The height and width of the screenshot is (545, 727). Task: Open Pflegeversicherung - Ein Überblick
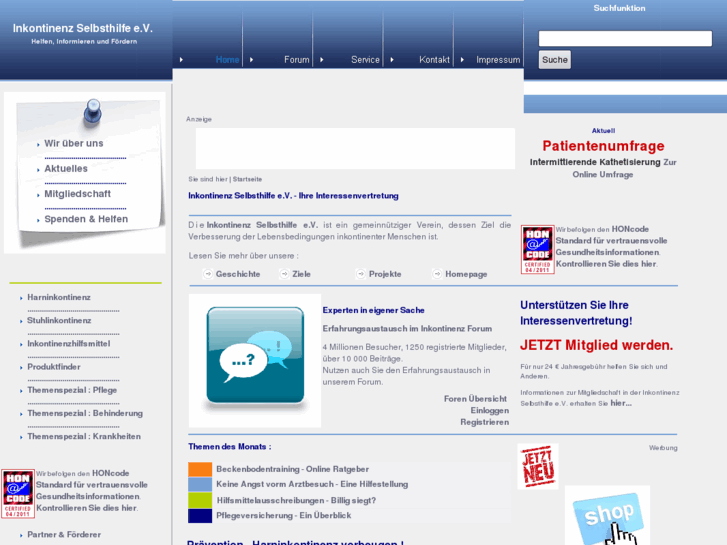coord(284,515)
